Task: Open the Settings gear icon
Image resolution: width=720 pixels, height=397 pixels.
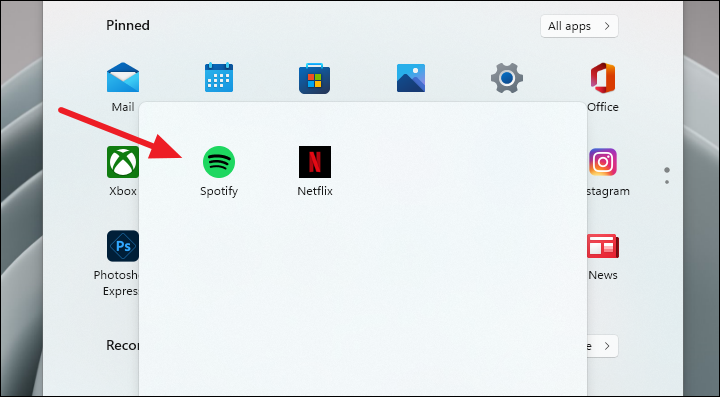Action: coord(507,78)
